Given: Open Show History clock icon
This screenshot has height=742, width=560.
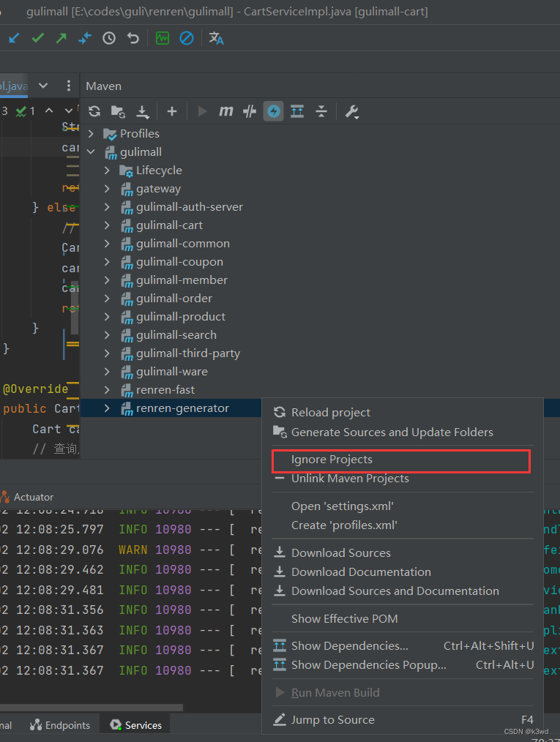Looking at the screenshot, I should click(x=109, y=38).
